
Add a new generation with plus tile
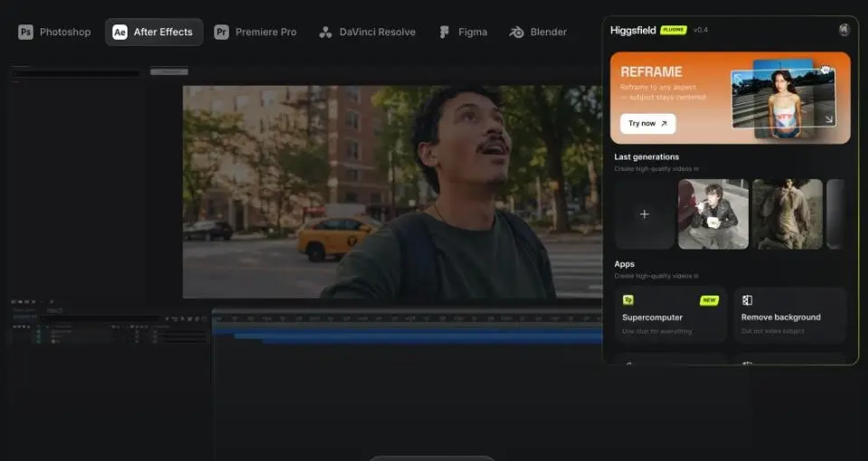coord(644,214)
